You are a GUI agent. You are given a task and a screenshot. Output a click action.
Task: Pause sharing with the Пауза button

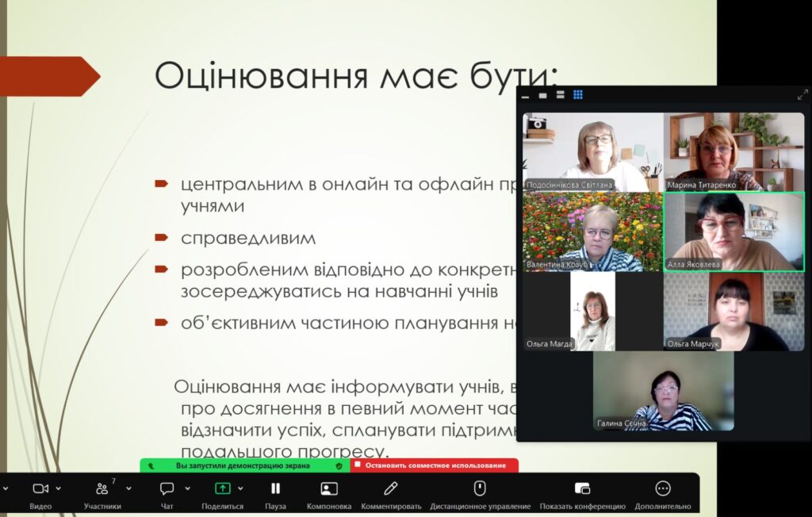pyautogui.click(x=275, y=488)
